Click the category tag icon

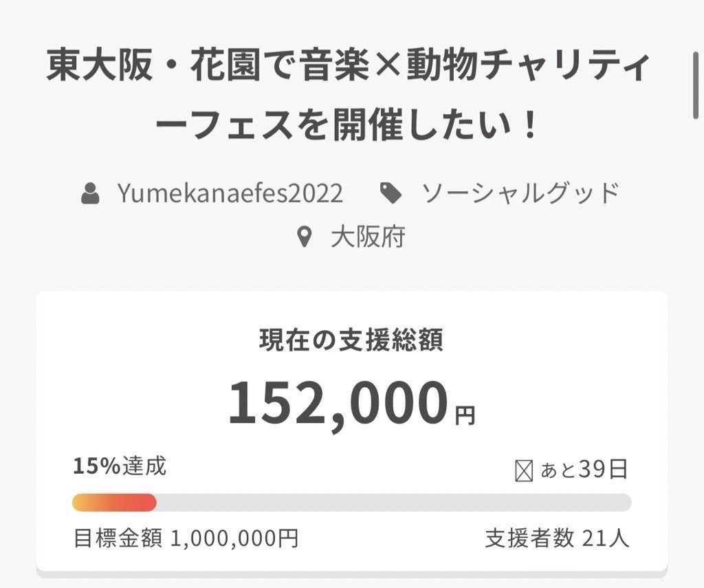coord(391,195)
